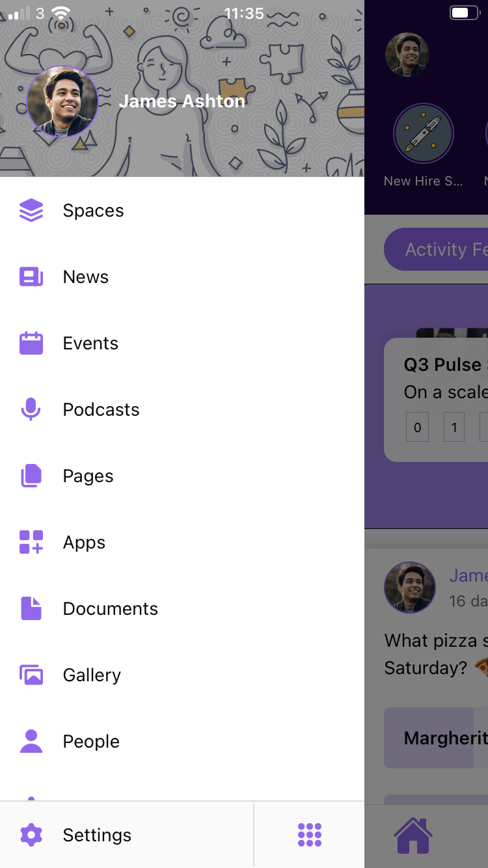Choose rating 1 on pulse survey
488x868 pixels.
(x=454, y=427)
